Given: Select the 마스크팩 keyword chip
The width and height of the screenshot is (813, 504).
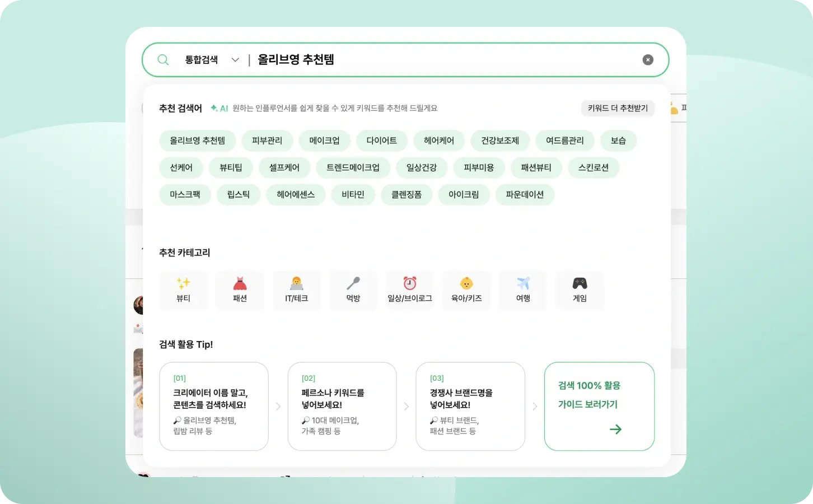Looking at the screenshot, I should (185, 194).
